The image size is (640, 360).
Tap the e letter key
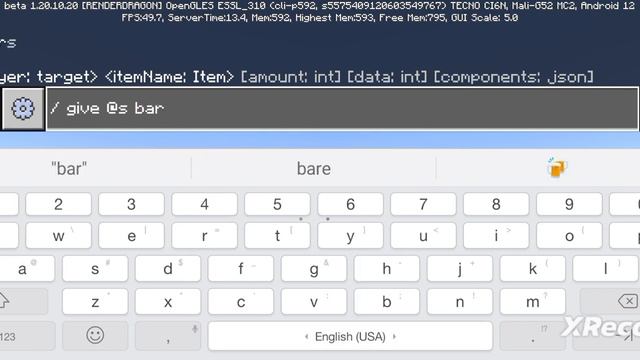click(131, 236)
